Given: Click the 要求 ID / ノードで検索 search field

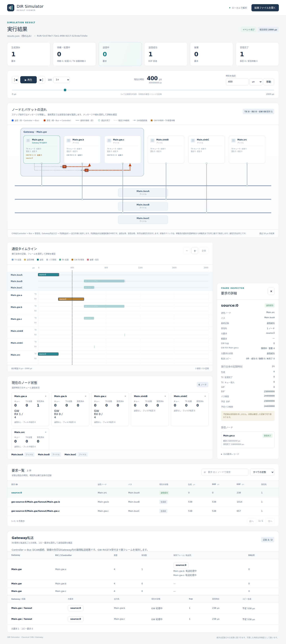Looking at the screenshot, I should [225, 472].
